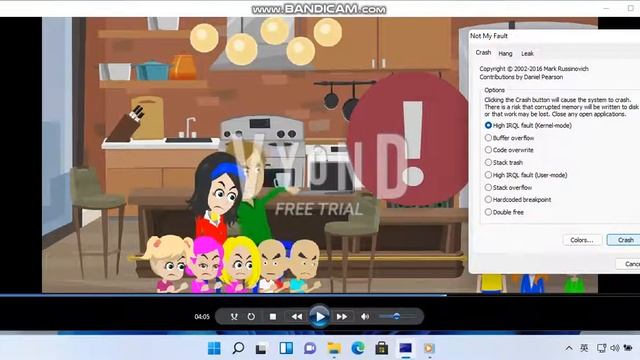Toggle shuffle in the media player
640x360 pixels.
coord(234,316)
